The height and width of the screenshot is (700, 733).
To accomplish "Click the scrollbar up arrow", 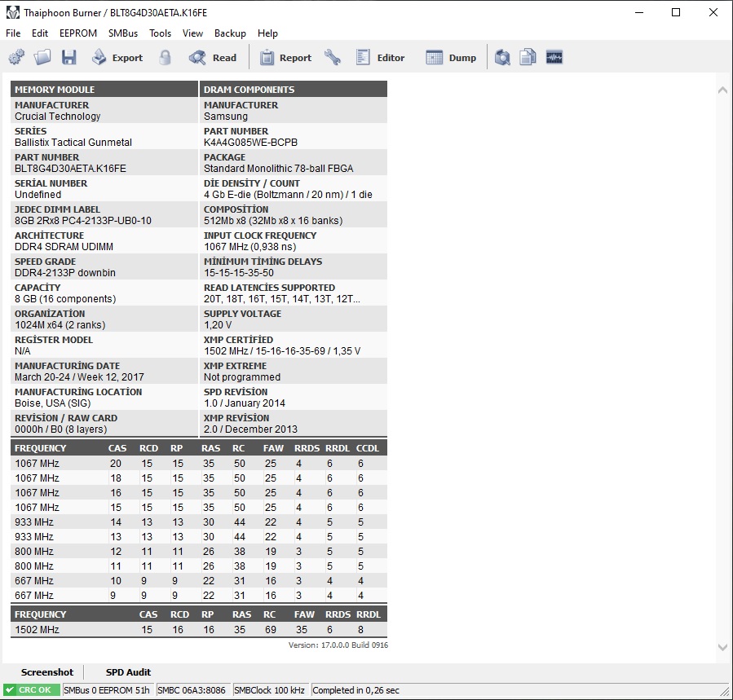I will pos(722,90).
